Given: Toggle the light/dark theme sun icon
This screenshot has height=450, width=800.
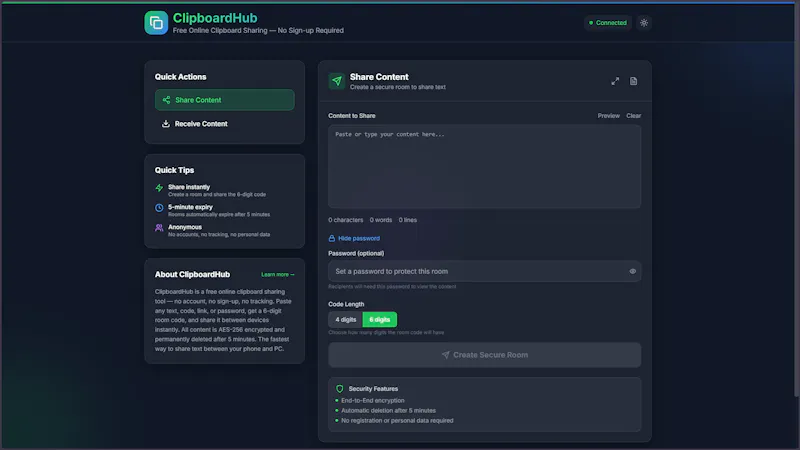Looking at the screenshot, I should [644, 23].
